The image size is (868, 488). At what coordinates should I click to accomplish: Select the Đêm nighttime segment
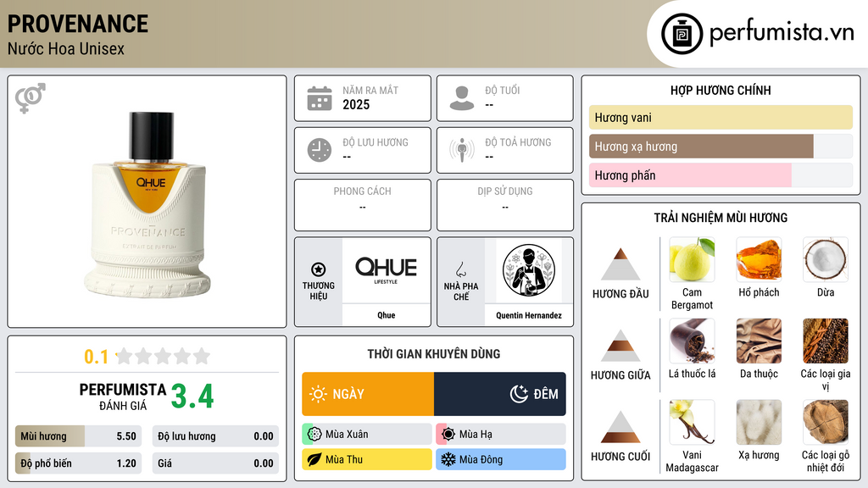pyautogui.click(x=500, y=394)
